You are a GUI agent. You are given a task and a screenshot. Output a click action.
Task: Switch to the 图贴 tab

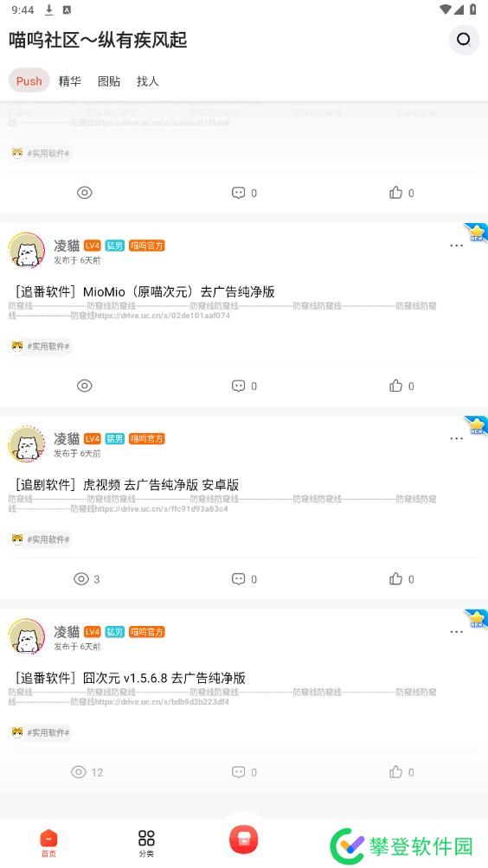[x=109, y=81]
